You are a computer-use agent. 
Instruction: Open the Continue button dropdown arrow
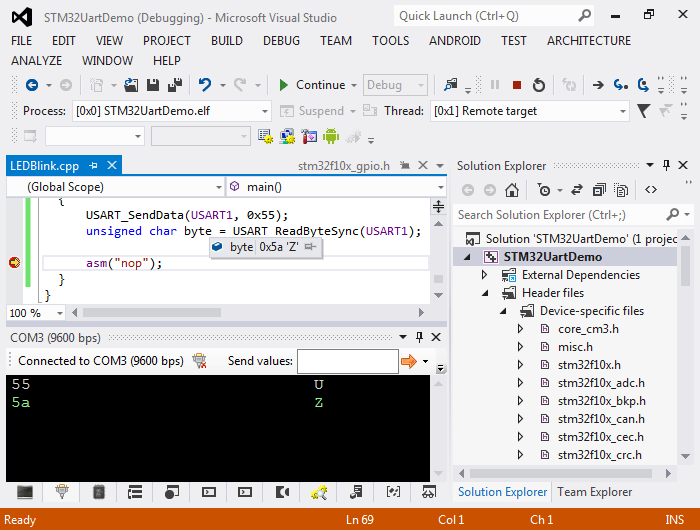tap(354, 85)
